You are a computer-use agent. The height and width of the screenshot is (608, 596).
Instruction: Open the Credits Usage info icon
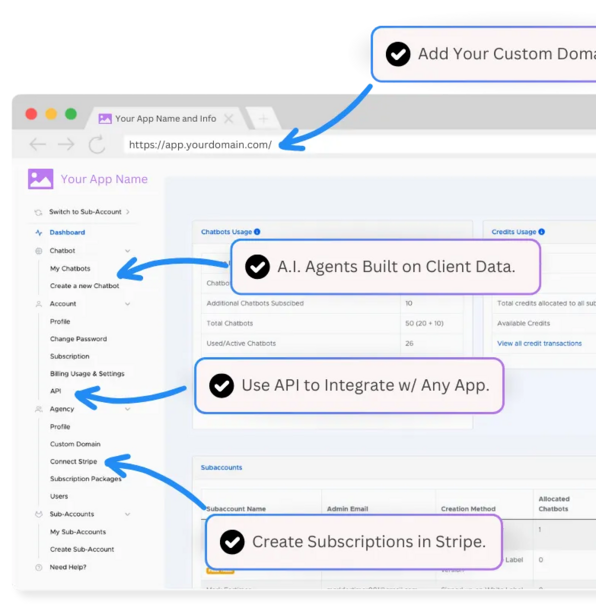pyautogui.click(x=542, y=232)
